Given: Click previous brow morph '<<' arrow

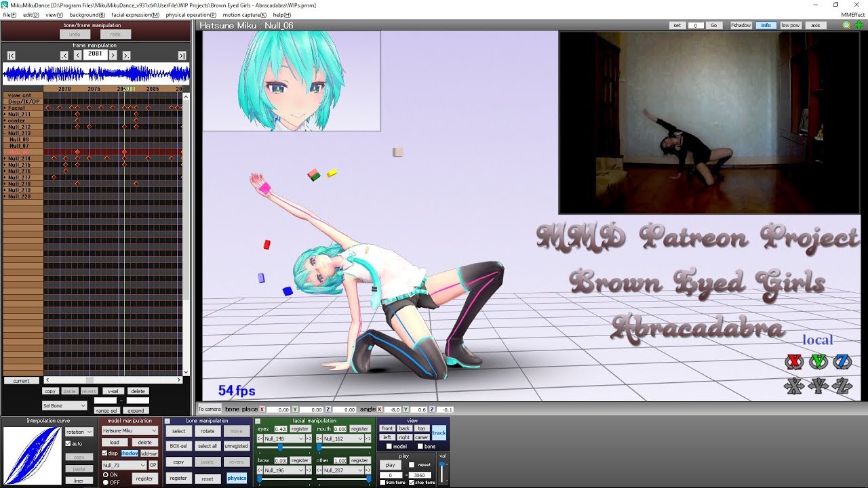Looking at the screenshot, I should tap(260, 470).
